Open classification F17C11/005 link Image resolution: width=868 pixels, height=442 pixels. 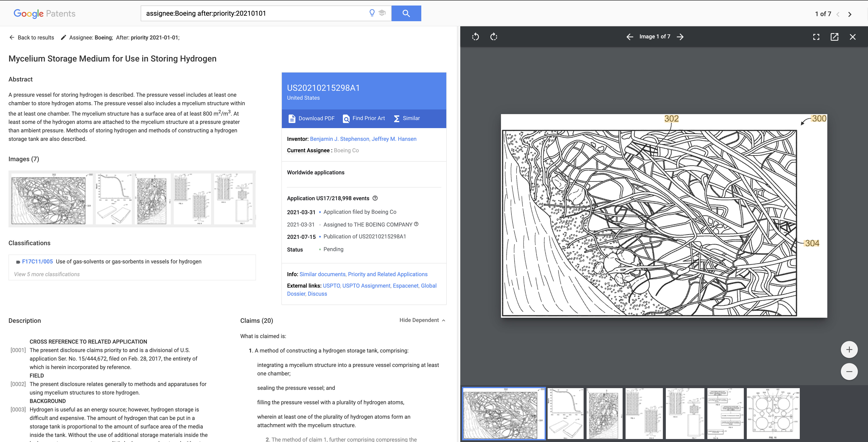[x=37, y=262]
